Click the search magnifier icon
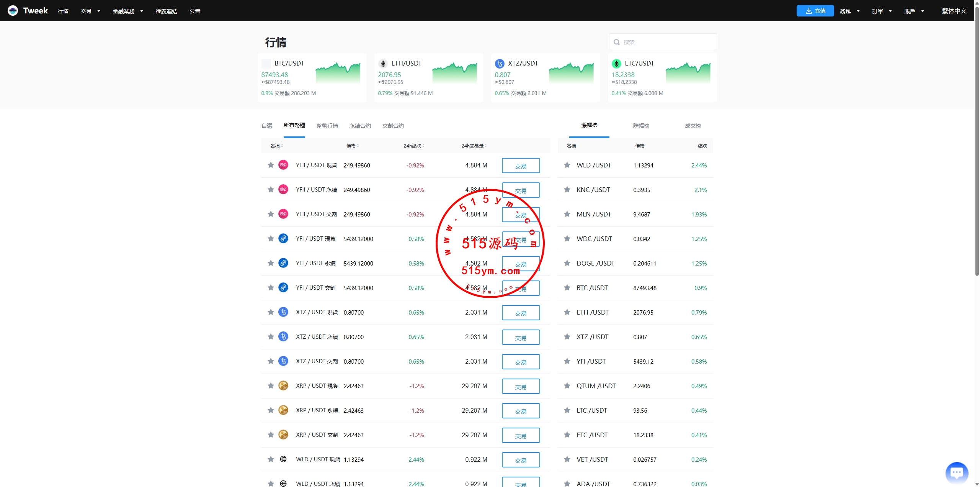980x487 pixels. 616,42
